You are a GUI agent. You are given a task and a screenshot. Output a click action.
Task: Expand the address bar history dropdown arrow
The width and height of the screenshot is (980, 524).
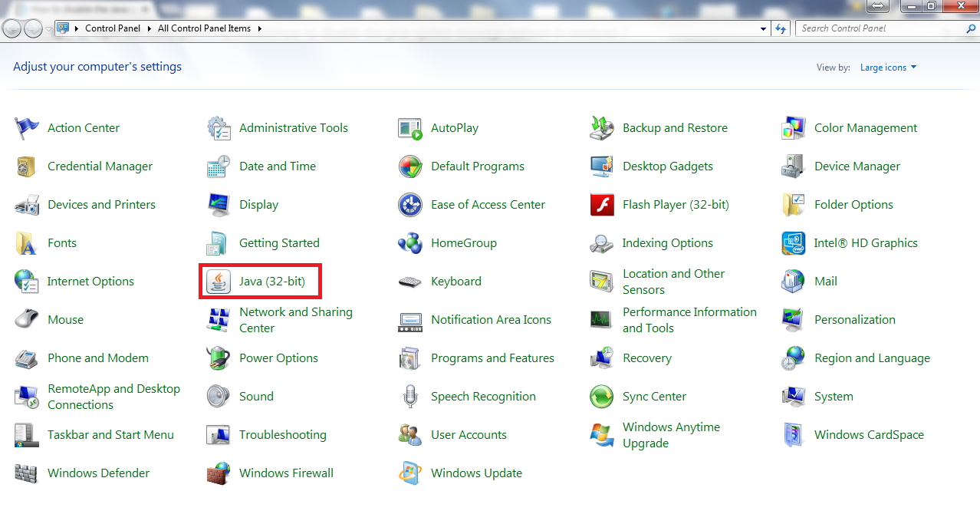coord(763,28)
